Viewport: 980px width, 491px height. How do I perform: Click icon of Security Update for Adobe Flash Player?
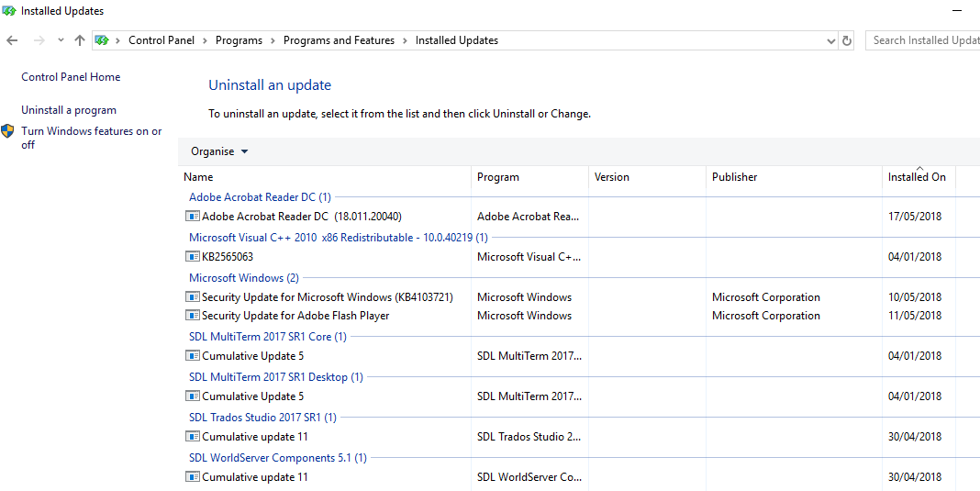pyautogui.click(x=193, y=316)
